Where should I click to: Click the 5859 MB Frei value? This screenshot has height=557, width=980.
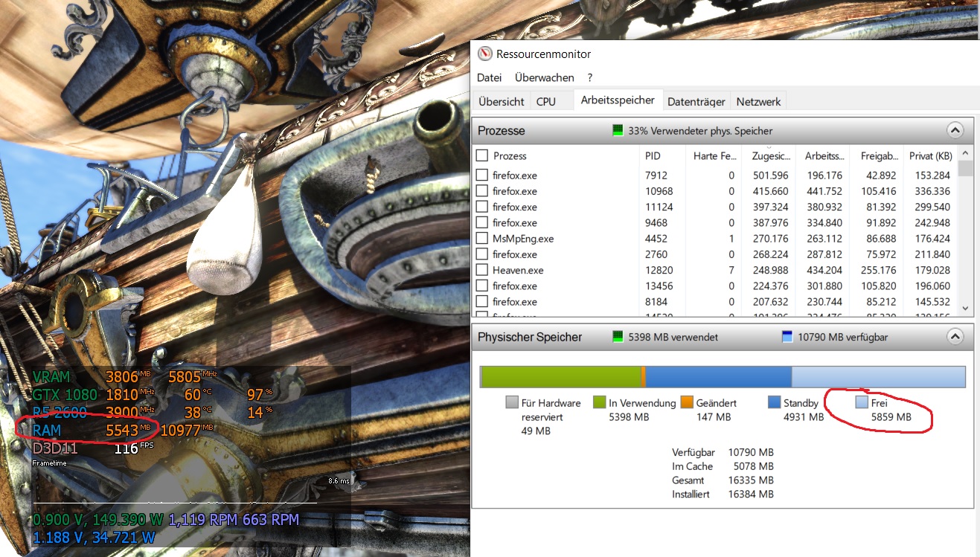891,417
